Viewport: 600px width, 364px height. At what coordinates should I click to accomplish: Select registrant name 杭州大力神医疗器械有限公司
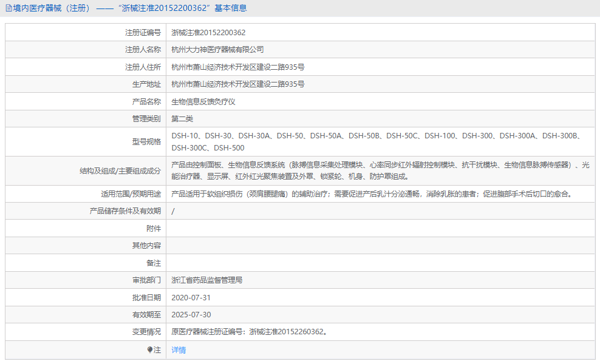217,50
